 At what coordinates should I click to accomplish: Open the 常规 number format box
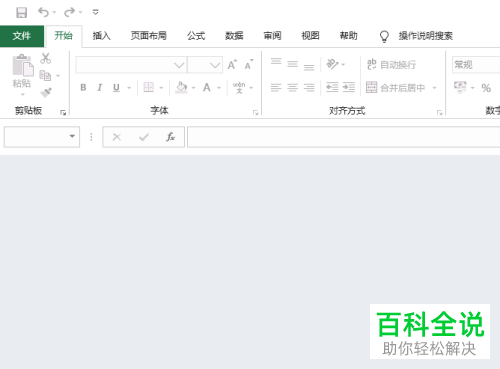coord(476,65)
